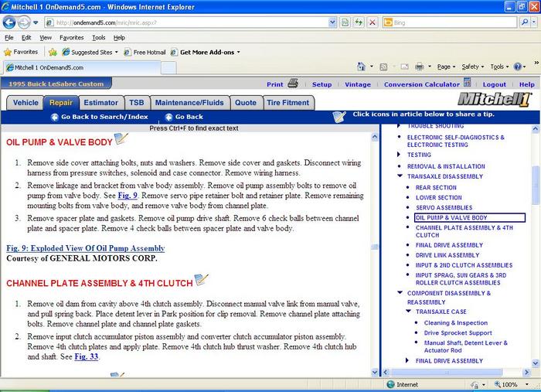Open the View menu
541x392 pixels.
46,38
